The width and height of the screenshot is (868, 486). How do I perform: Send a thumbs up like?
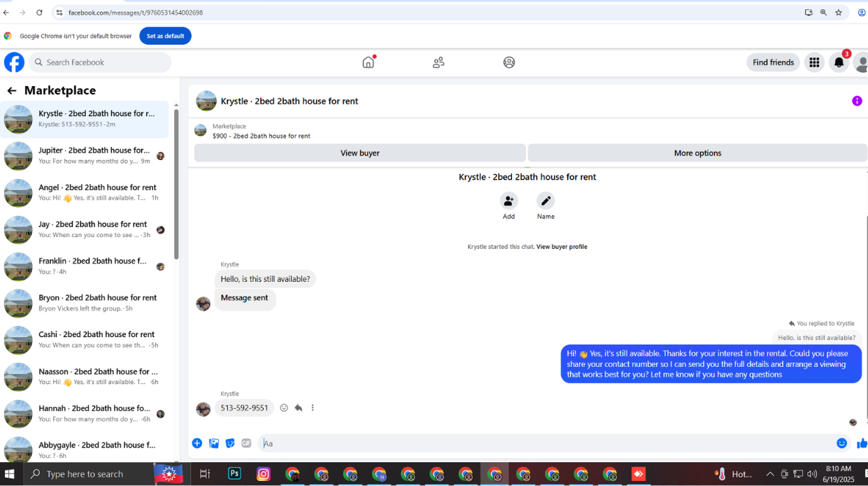862,443
